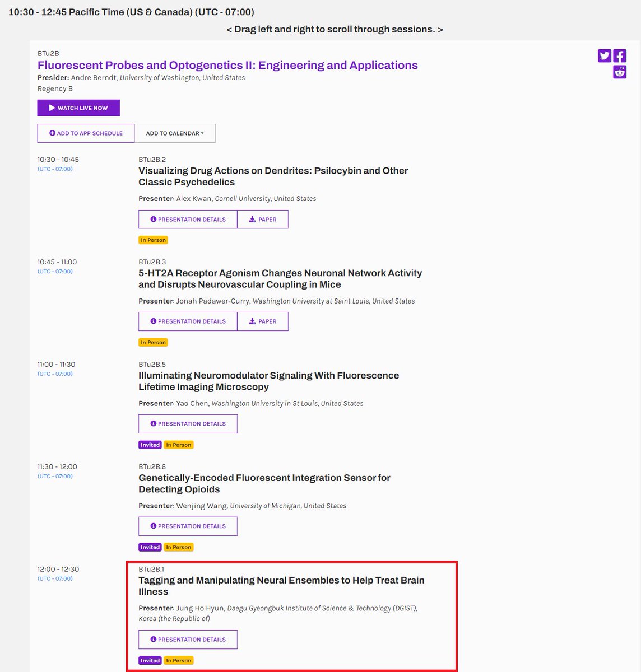Click presenter Alex Kwan's name line
The image size is (641, 672).
(227, 199)
